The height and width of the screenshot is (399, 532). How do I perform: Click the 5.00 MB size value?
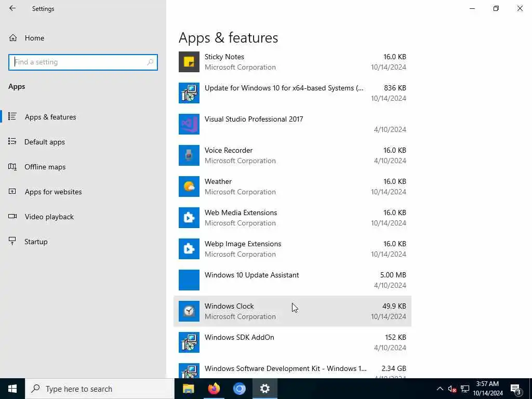(393, 275)
